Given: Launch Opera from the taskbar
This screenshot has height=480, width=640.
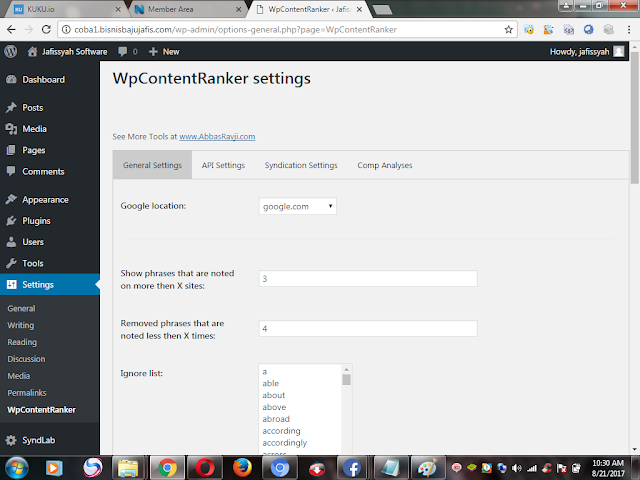Looking at the screenshot, I should pyautogui.click(x=205, y=468).
